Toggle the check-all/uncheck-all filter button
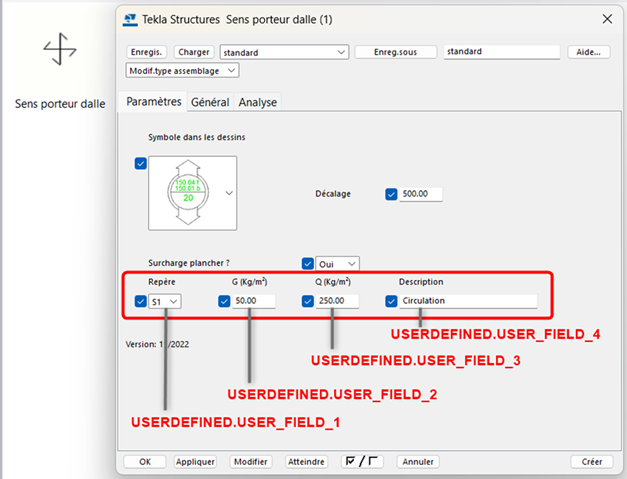Screen dimensions: 627x479 [362, 461]
